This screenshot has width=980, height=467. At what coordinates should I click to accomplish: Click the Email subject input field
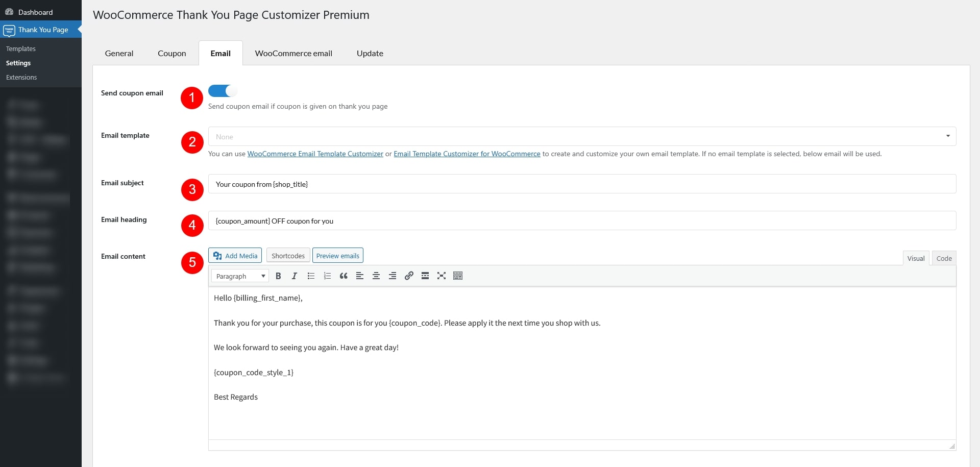point(582,184)
